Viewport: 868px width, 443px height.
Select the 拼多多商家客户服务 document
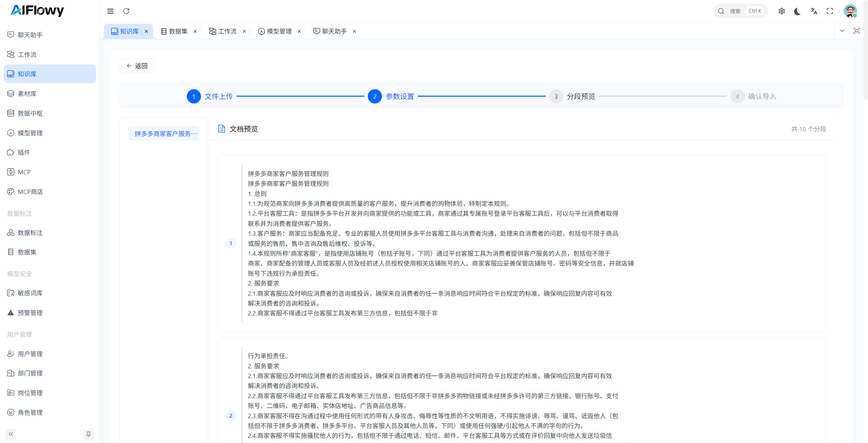pyautogui.click(x=164, y=133)
